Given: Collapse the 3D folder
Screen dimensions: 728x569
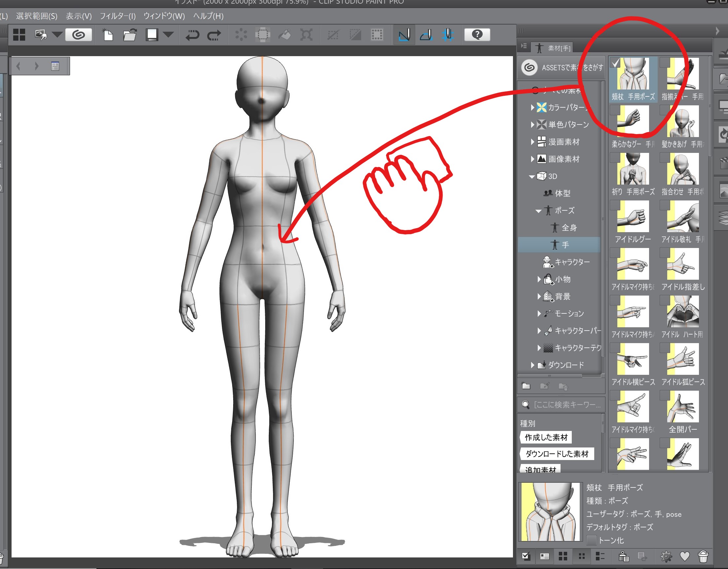Looking at the screenshot, I should click(x=532, y=177).
